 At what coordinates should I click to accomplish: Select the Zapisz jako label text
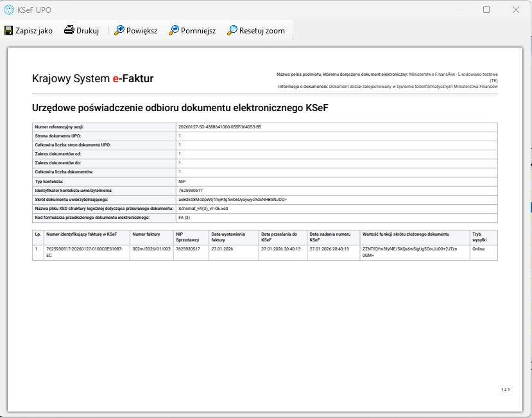(34, 31)
